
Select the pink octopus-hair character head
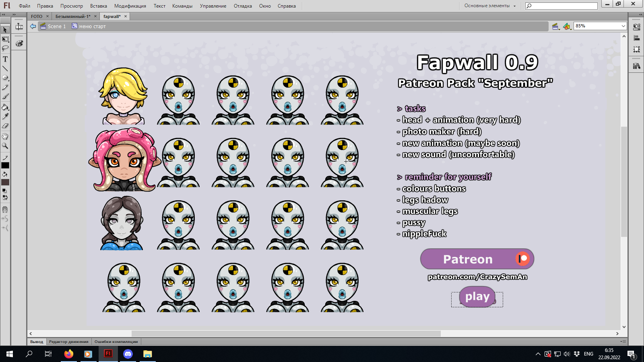coord(124,160)
